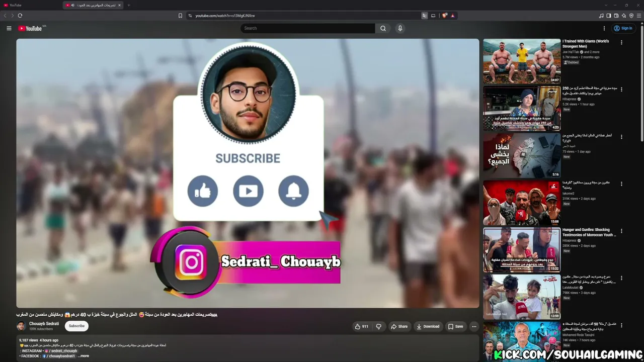Click the '9,187 views 4 hours ago' text
Image resolution: width=644 pixels, height=362 pixels.
coord(39,340)
